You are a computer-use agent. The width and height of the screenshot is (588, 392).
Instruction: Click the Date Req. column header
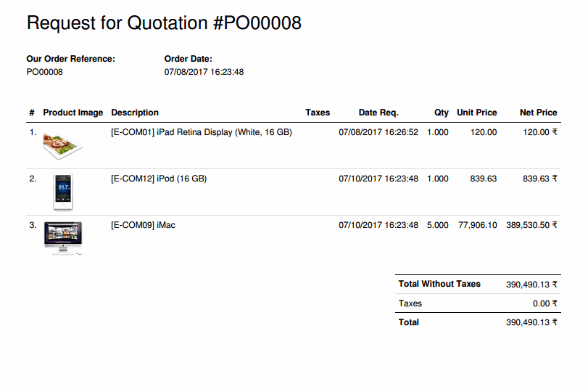tap(378, 113)
